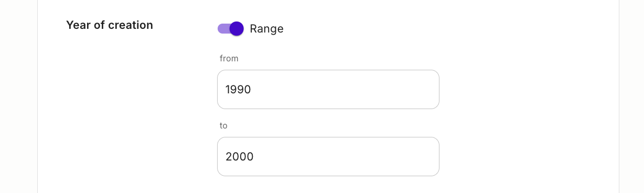Image resolution: width=644 pixels, height=193 pixels.
Task: Click the Year of creation heading
Action: [110, 25]
